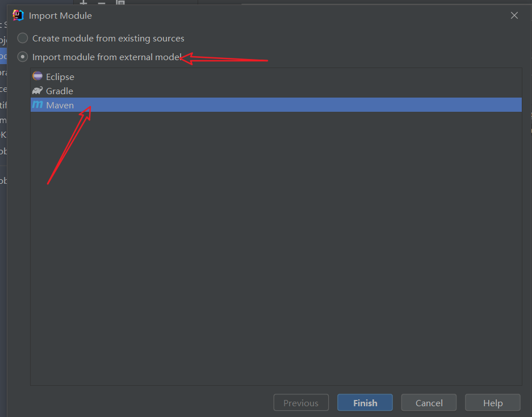
Task: Click the Eclipse logo icon
Action: click(x=37, y=76)
